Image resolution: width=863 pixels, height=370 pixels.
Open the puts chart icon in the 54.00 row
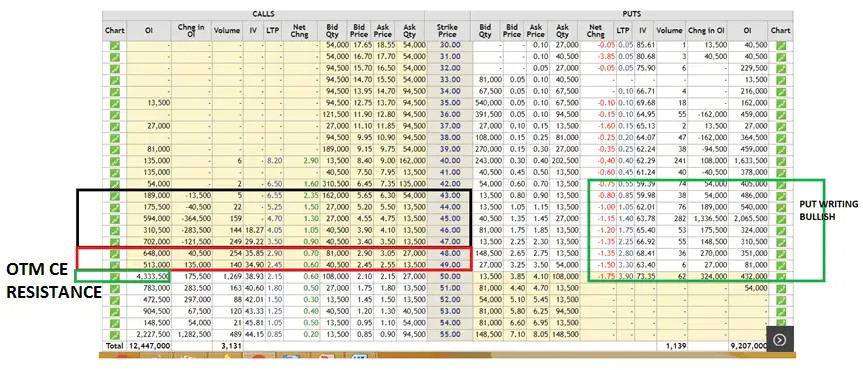coord(780,322)
